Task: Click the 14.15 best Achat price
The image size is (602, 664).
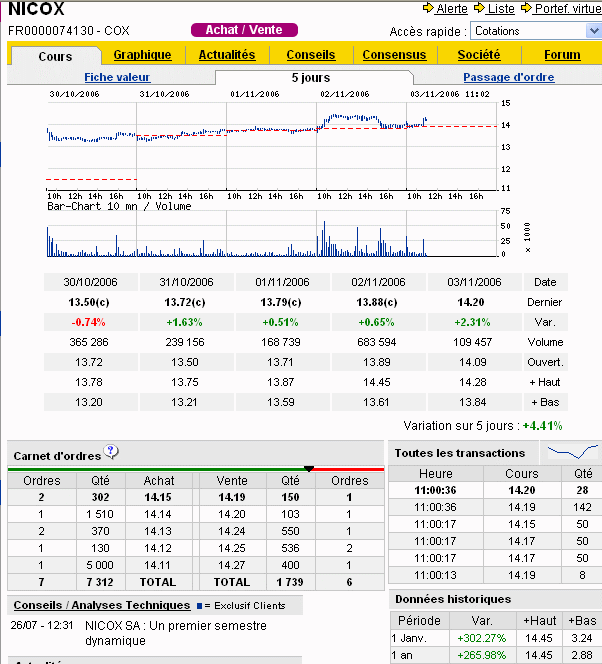Action: click(158, 497)
